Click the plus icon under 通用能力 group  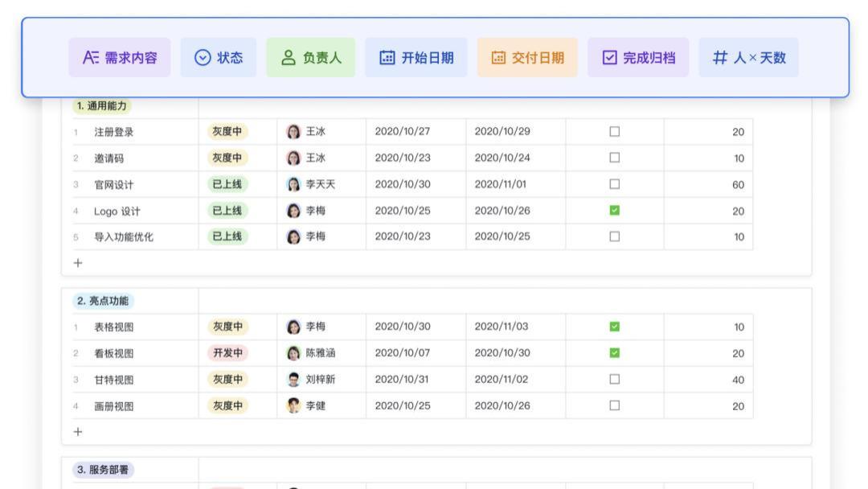pyautogui.click(x=78, y=262)
